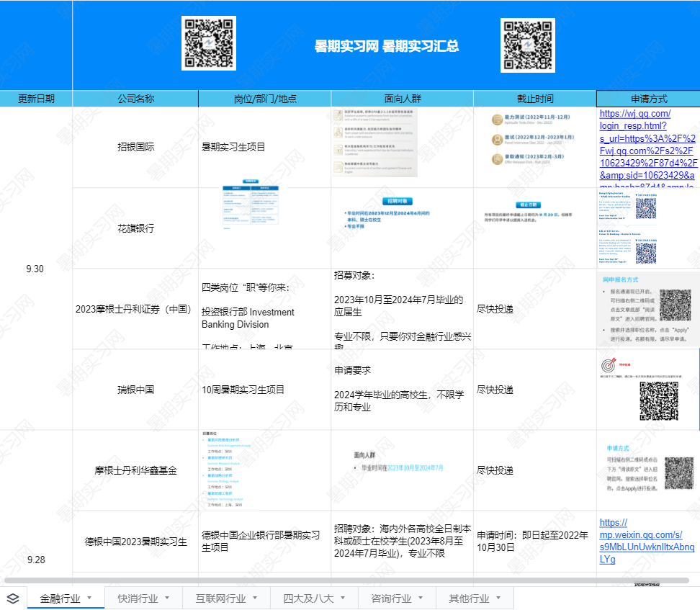Screen dimensions: 700x610
Task: Select 摩根士丹利证券 row 尽快投递 deadline cell
Action: point(535,309)
